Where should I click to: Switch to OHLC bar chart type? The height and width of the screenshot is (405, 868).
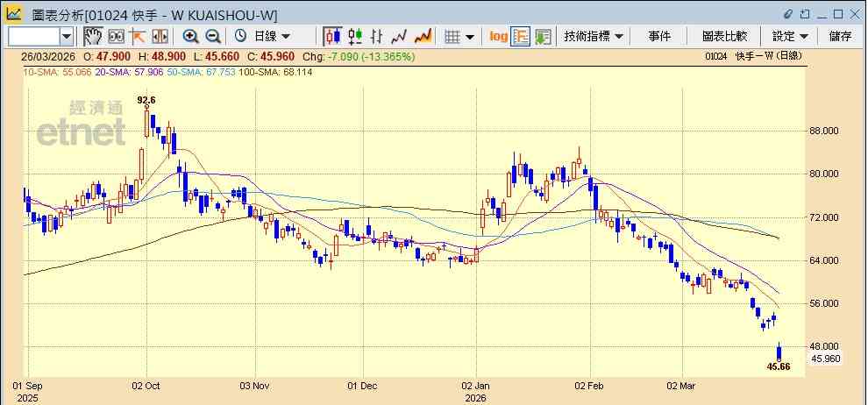pos(377,37)
